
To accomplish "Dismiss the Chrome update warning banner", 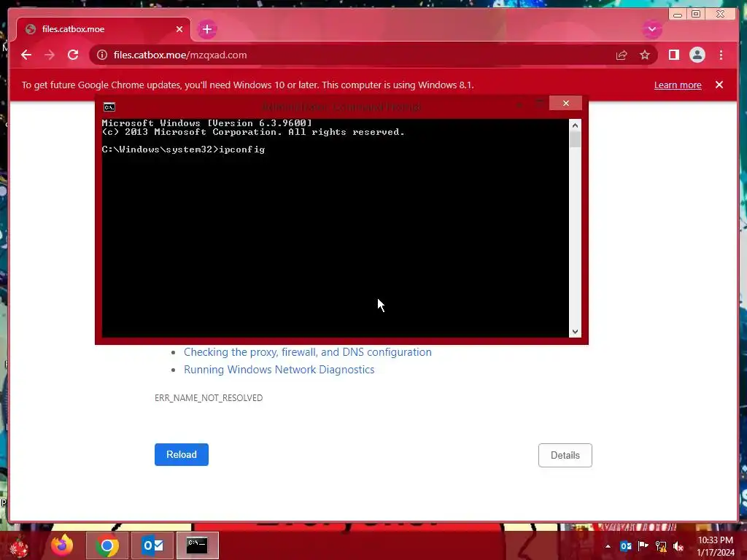I will click(719, 85).
